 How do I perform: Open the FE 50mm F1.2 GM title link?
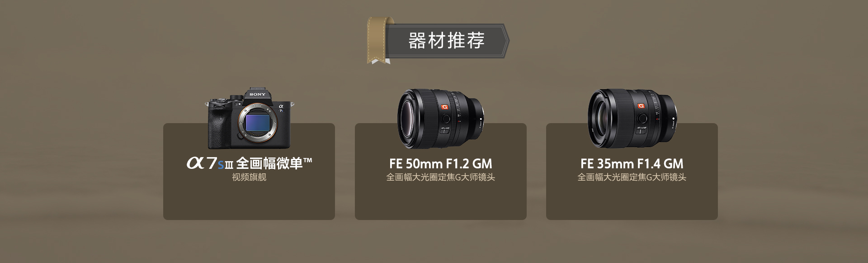(x=441, y=163)
